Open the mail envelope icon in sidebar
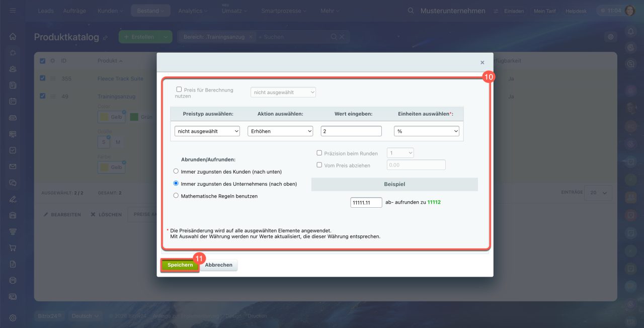This screenshot has width=644, height=328. [13, 167]
